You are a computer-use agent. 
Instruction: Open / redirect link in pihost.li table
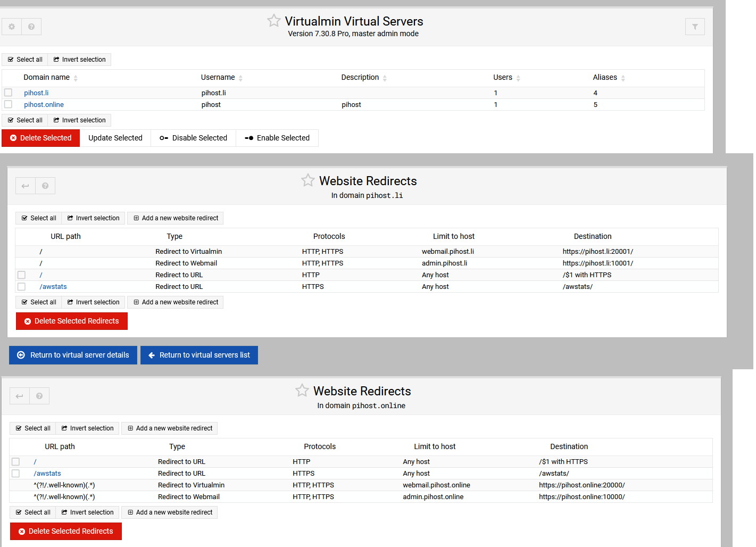41,275
